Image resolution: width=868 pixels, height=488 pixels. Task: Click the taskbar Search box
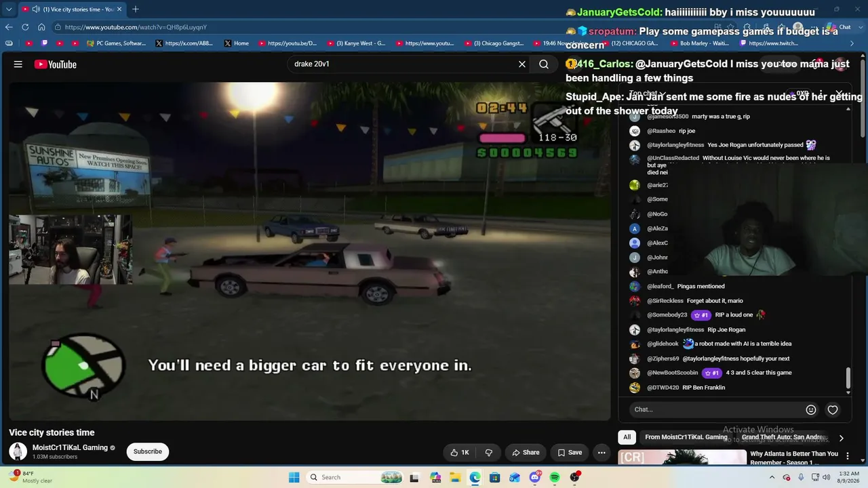click(x=355, y=477)
